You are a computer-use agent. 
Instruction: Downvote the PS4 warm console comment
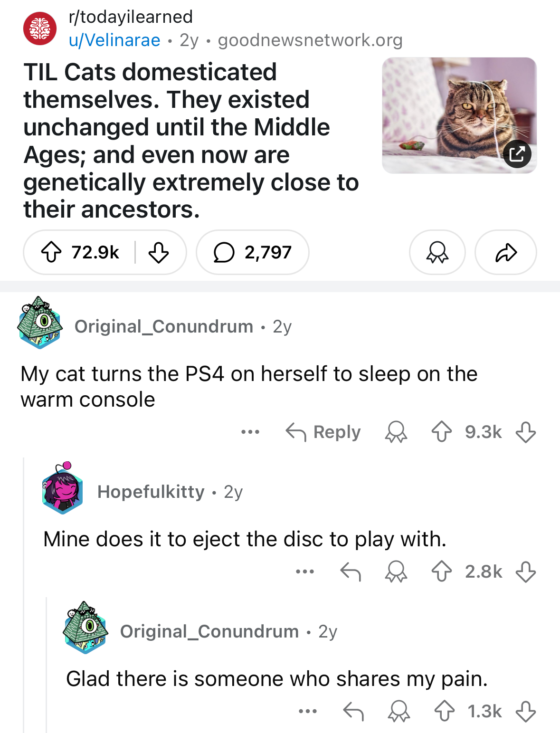click(526, 432)
